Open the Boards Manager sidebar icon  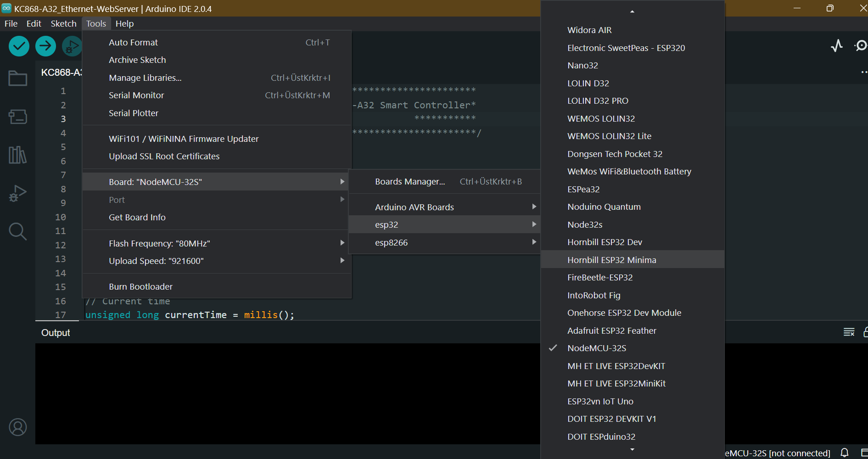[x=18, y=117]
